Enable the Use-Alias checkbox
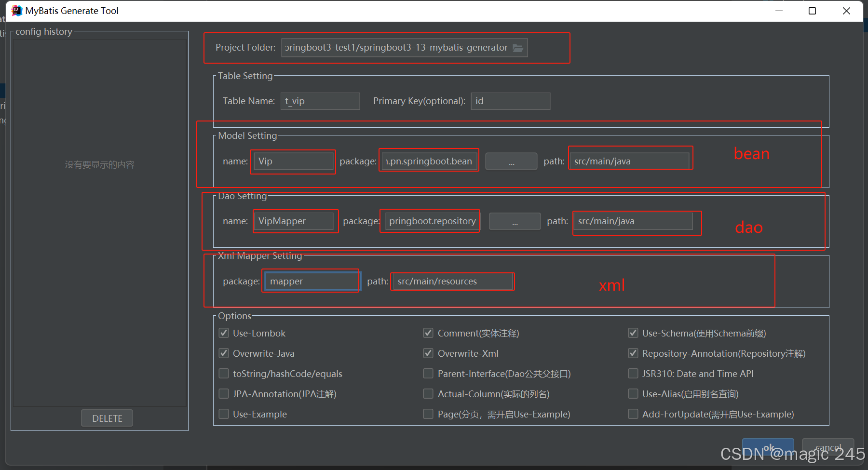868x470 pixels. 633,394
